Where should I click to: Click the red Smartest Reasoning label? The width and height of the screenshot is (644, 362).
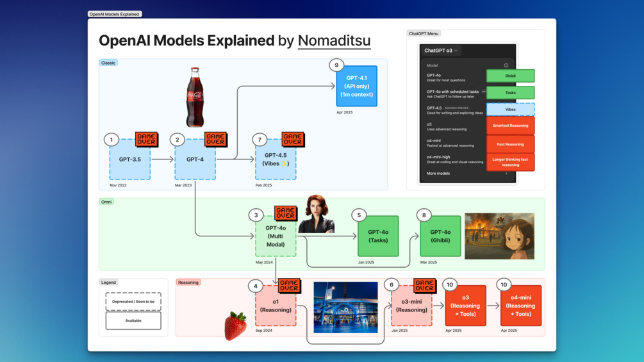pos(511,126)
